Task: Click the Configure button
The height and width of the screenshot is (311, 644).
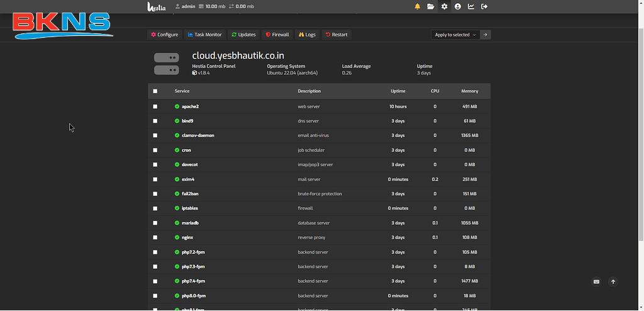Action: coord(165,35)
